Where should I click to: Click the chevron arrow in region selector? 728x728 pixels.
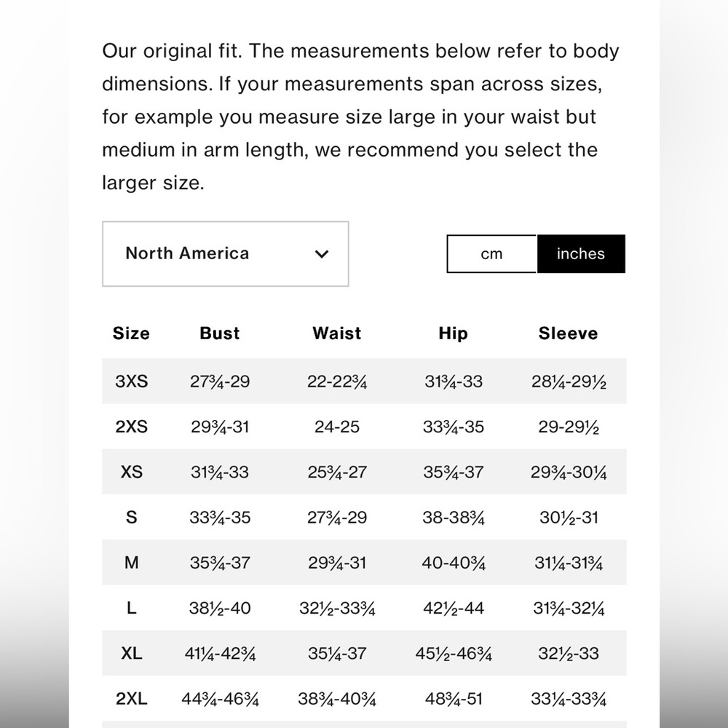pyautogui.click(x=321, y=254)
